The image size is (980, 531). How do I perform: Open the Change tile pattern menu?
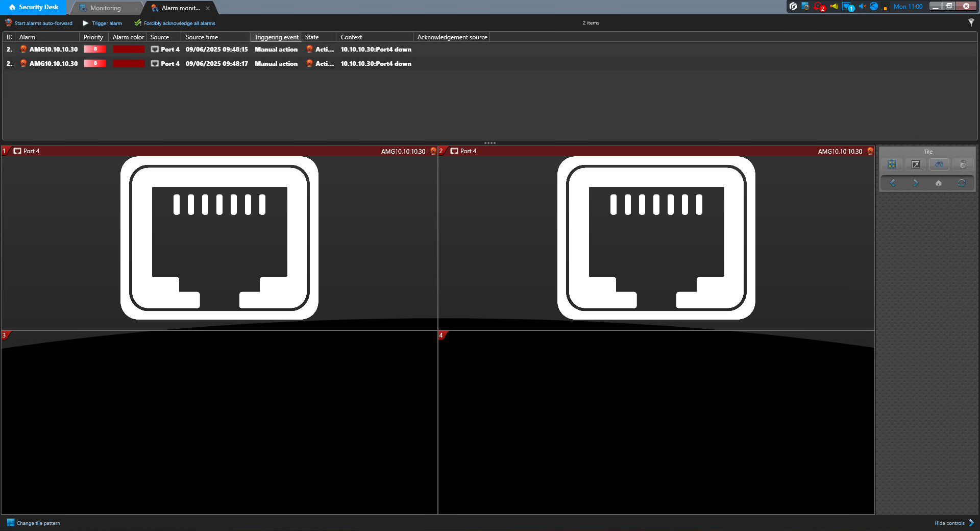(34, 523)
